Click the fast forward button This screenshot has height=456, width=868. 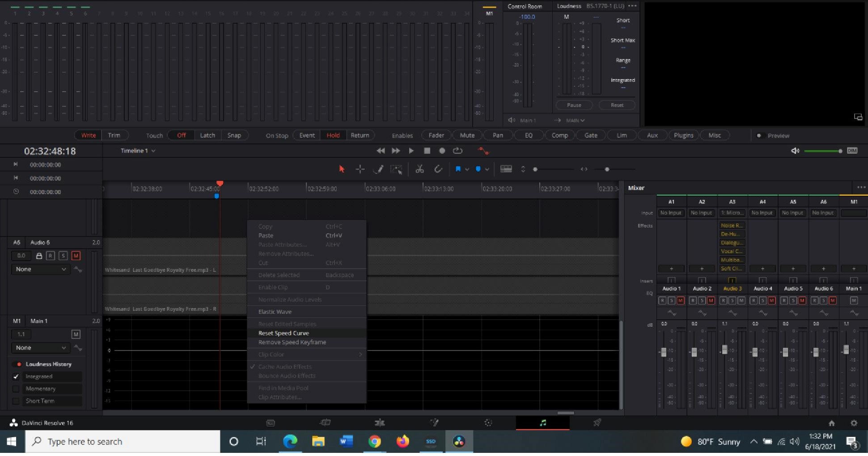coord(396,151)
